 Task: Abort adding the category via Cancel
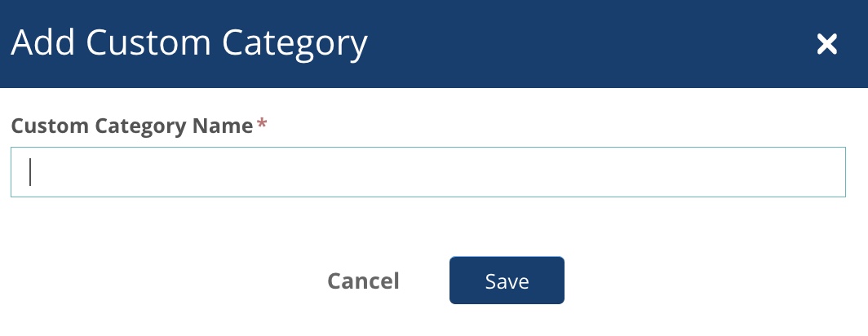pyautogui.click(x=363, y=281)
